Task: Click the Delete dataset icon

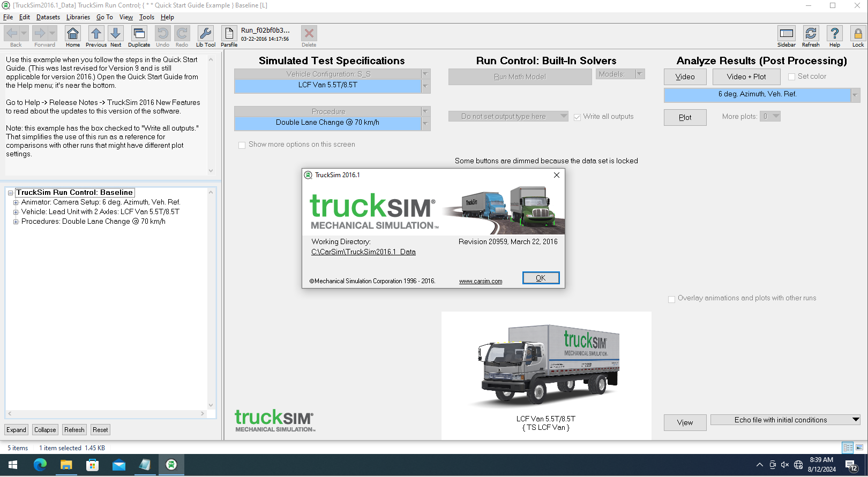Action: 309,34
